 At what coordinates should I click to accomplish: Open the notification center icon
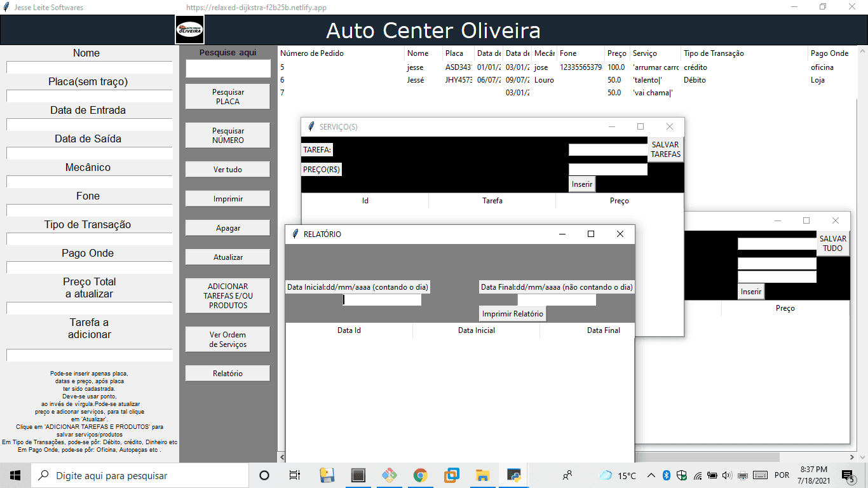[x=848, y=475]
